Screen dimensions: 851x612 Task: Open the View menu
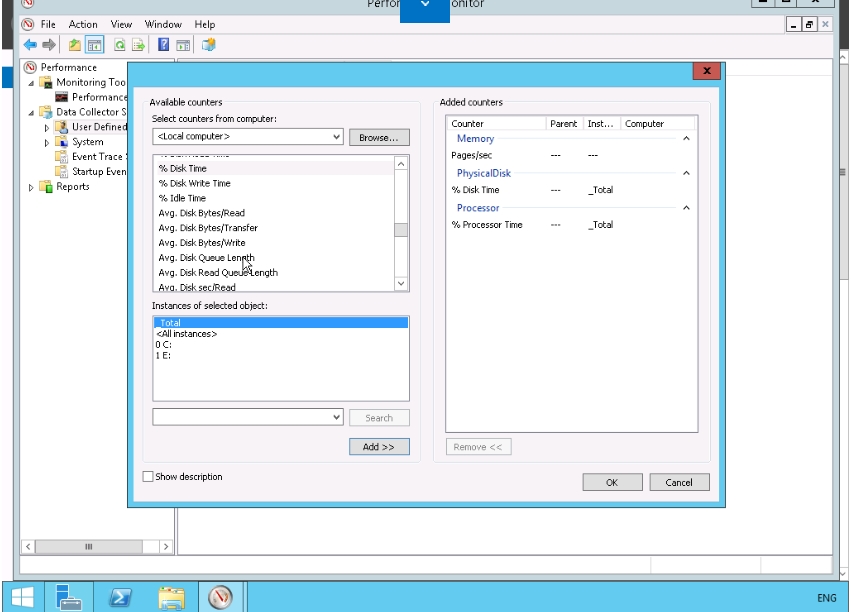click(121, 24)
